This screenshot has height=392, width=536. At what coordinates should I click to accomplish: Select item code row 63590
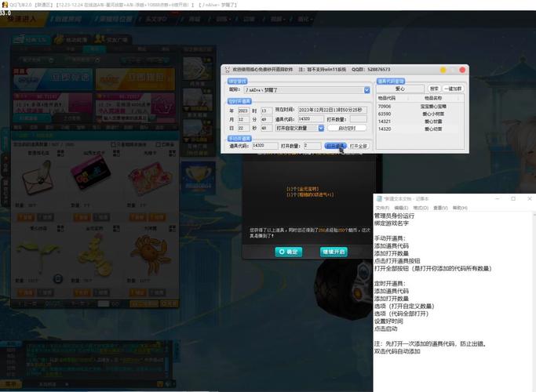[x=420, y=114]
